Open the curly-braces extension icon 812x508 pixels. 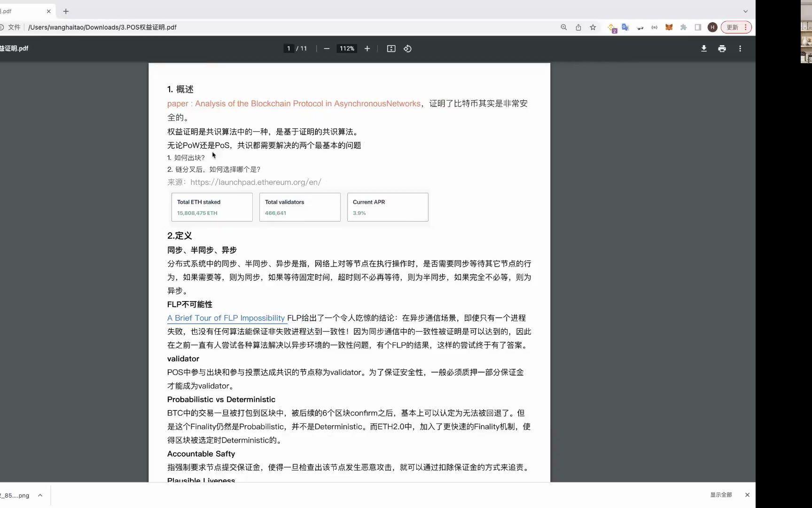click(655, 27)
